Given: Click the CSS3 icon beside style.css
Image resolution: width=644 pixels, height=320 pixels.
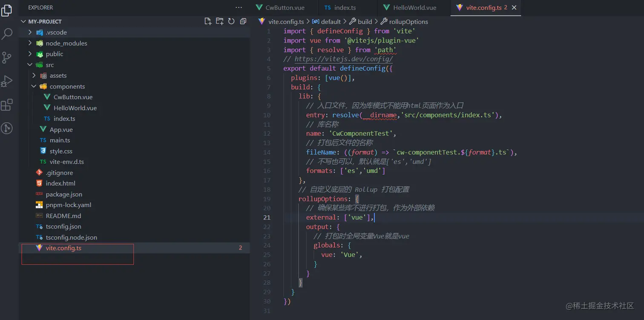Looking at the screenshot, I should click(43, 151).
